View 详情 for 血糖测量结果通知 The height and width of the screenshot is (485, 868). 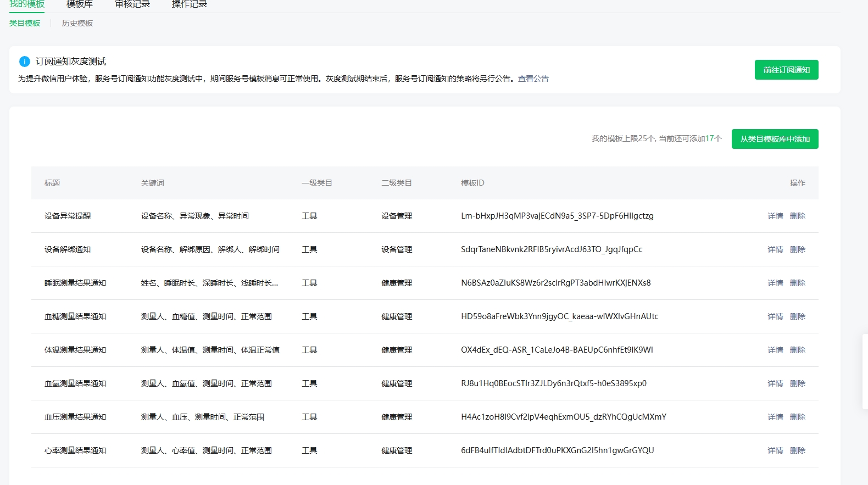pyautogui.click(x=775, y=316)
